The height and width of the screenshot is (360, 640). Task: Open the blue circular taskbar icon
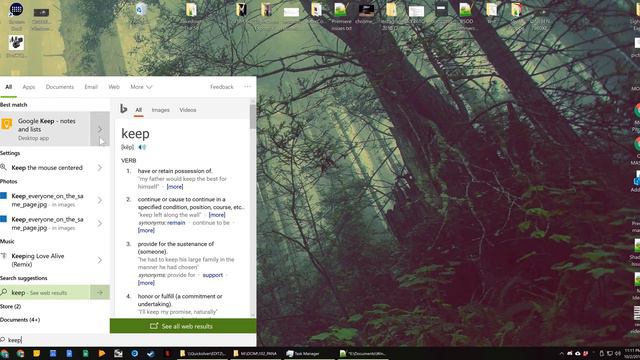[134, 353]
